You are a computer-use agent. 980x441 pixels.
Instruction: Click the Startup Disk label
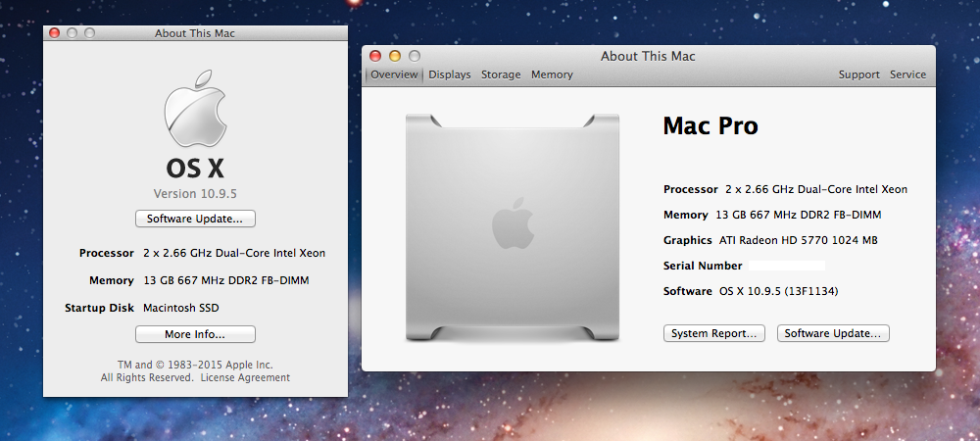click(x=99, y=308)
